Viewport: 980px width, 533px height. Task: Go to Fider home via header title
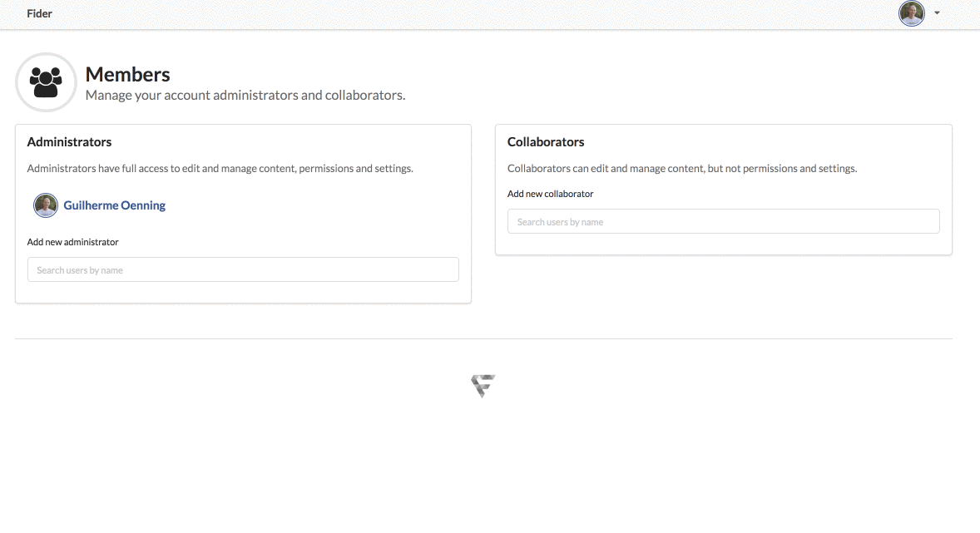[39, 14]
